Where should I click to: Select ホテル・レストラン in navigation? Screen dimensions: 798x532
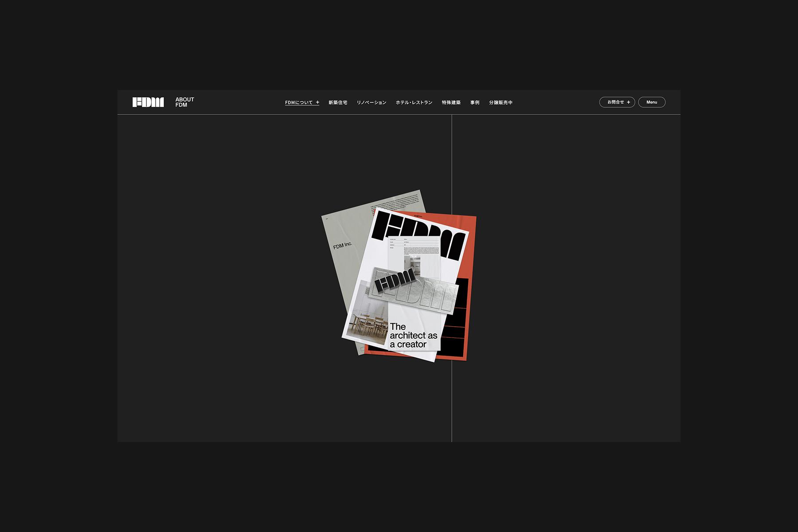pyautogui.click(x=414, y=102)
